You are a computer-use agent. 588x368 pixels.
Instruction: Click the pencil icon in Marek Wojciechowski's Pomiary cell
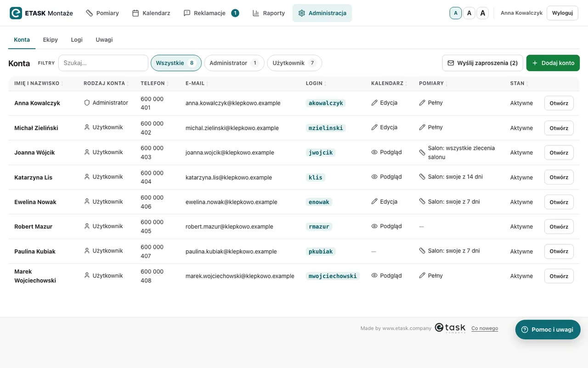click(x=422, y=276)
